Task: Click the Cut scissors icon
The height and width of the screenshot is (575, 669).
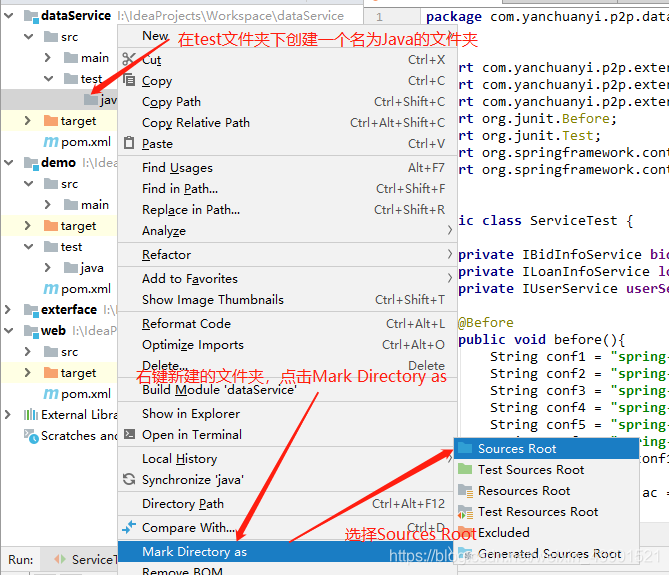Action: (128, 59)
